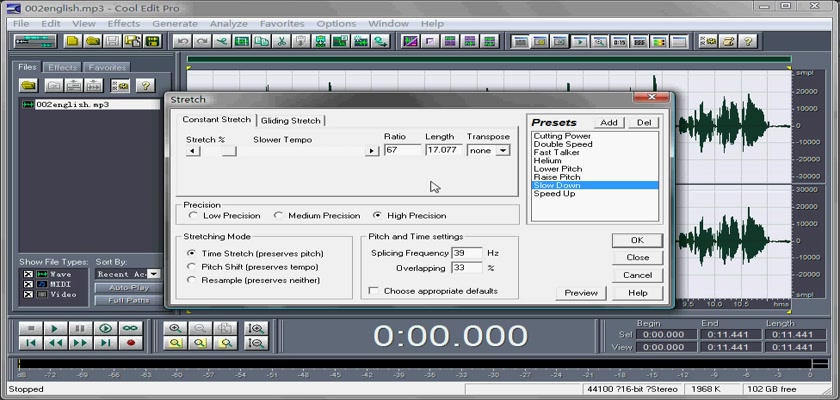Click the Go to Beginning transport button

point(31,343)
